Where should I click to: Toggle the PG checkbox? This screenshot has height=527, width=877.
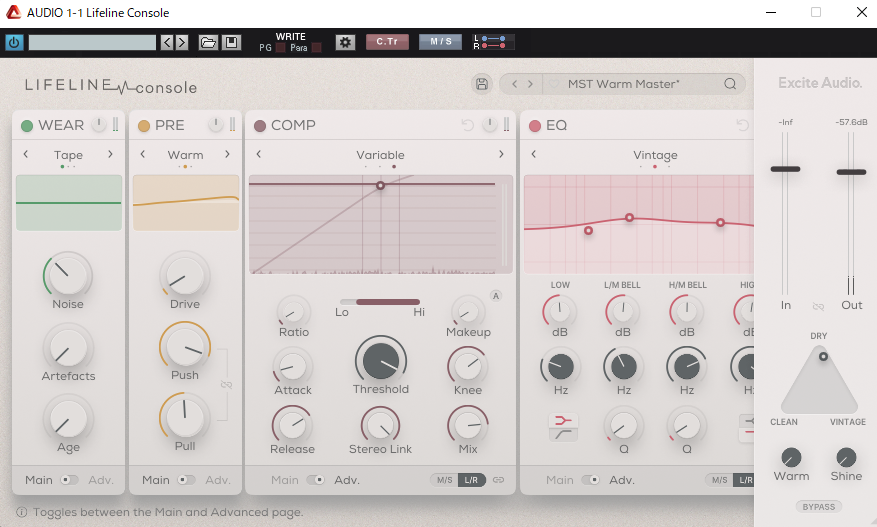click(x=281, y=48)
